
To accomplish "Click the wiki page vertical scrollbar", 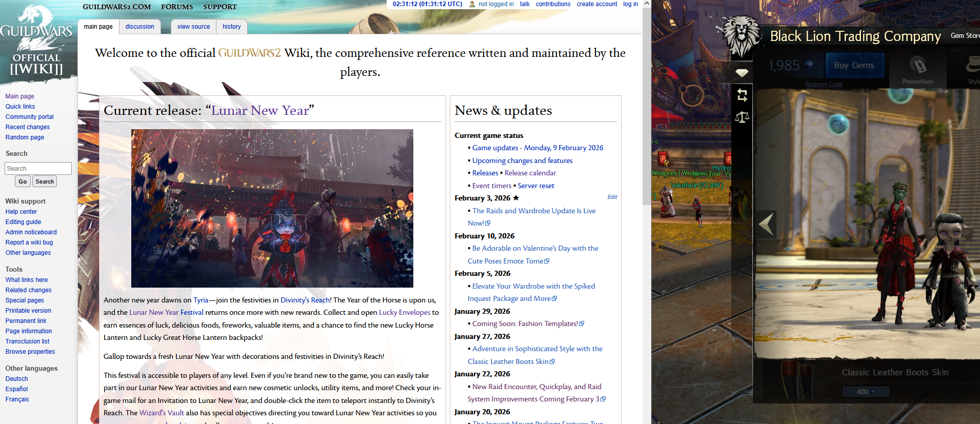I will click(647, 107).
